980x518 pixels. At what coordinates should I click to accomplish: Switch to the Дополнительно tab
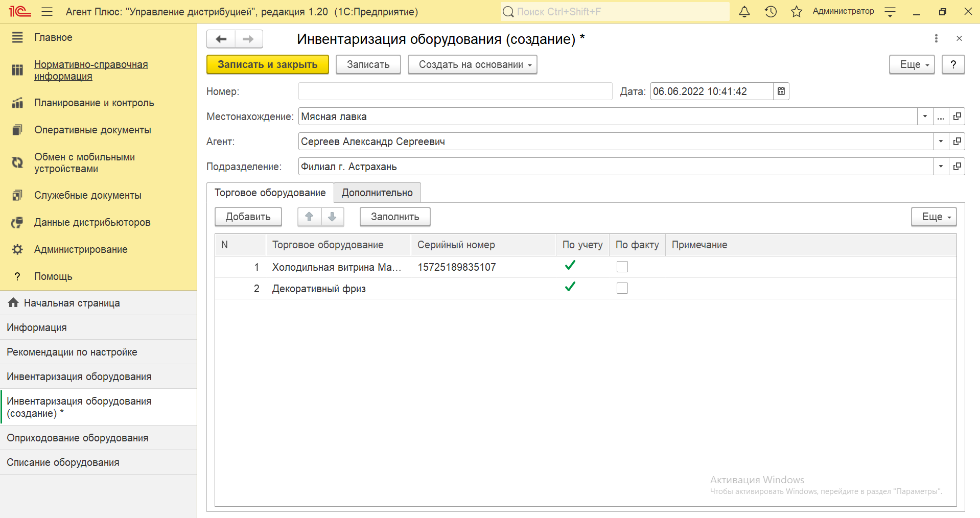(x=377, y=193)
